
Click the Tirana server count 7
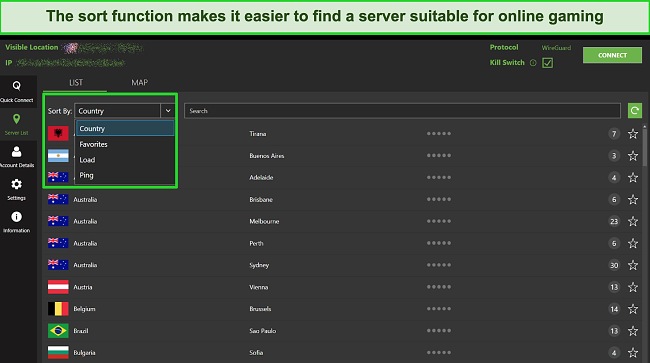pyautogui.click(x=614, y=134)
